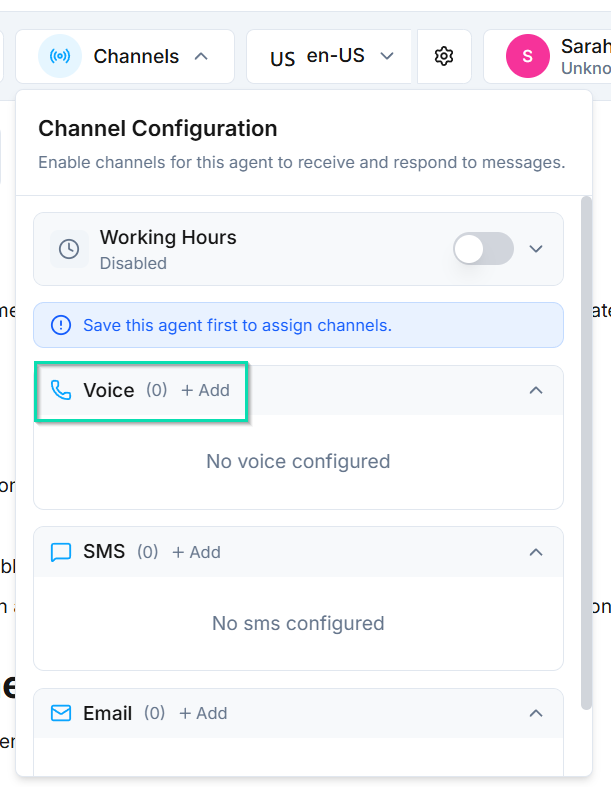Viewport: 611px width, 787px height.
Task: Click the channel panel vertical scrollbar
Action: [586, 450]
